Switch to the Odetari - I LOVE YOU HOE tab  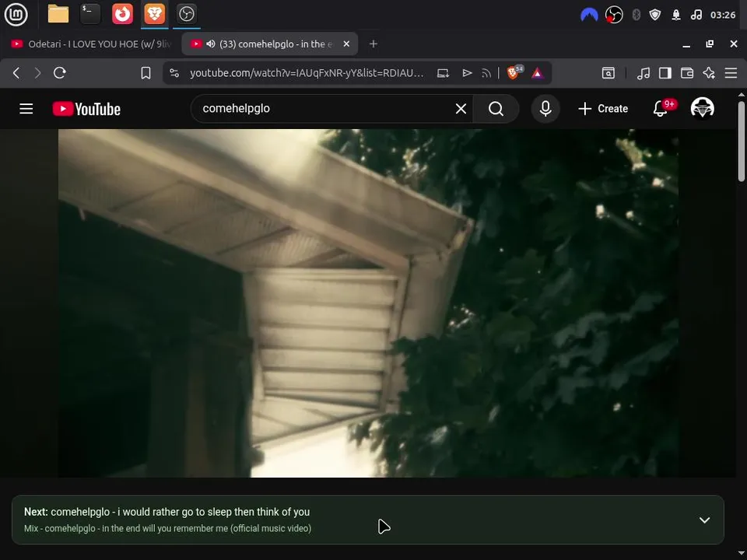[x=91, y=44]
